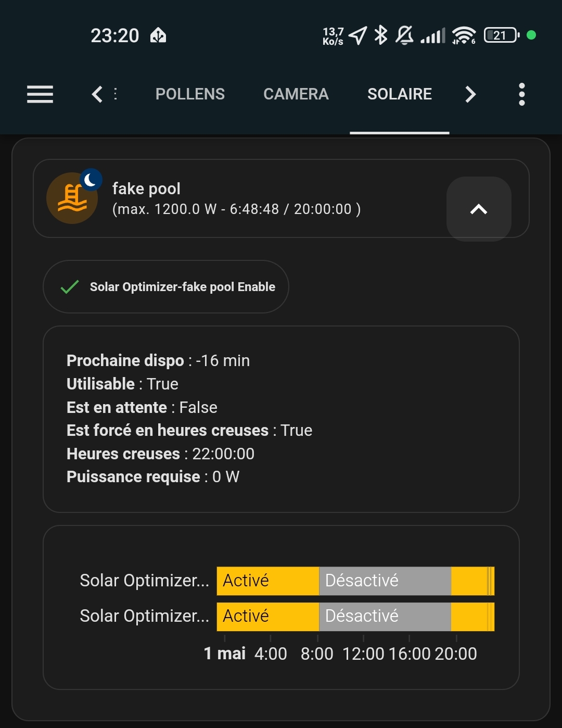Viewport: 562px width, 728px height.
Task: Tap the battery level indicator
Action: pos(501,35)
